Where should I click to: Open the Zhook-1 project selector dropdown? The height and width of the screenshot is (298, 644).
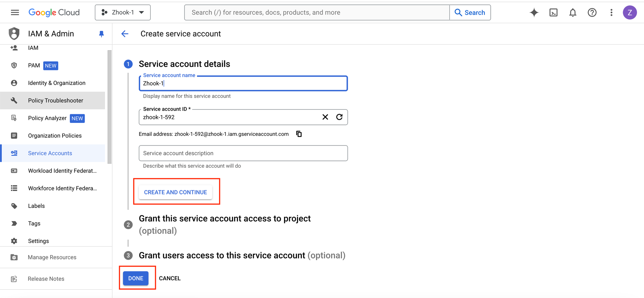[x=123, y=13]
